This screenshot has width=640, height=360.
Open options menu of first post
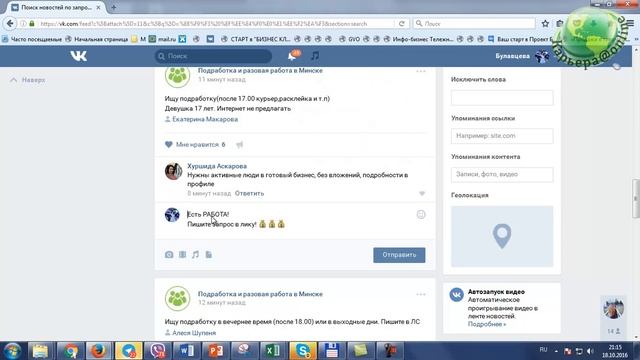click(421, 71)
